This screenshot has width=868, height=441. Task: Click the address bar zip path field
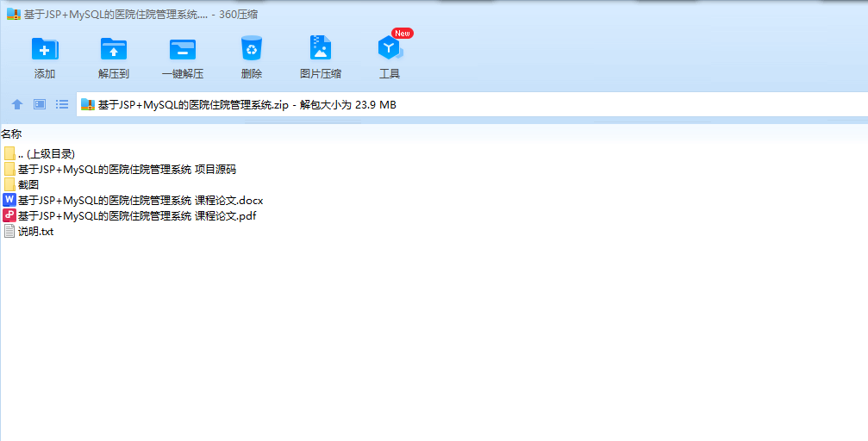[471, 104]
